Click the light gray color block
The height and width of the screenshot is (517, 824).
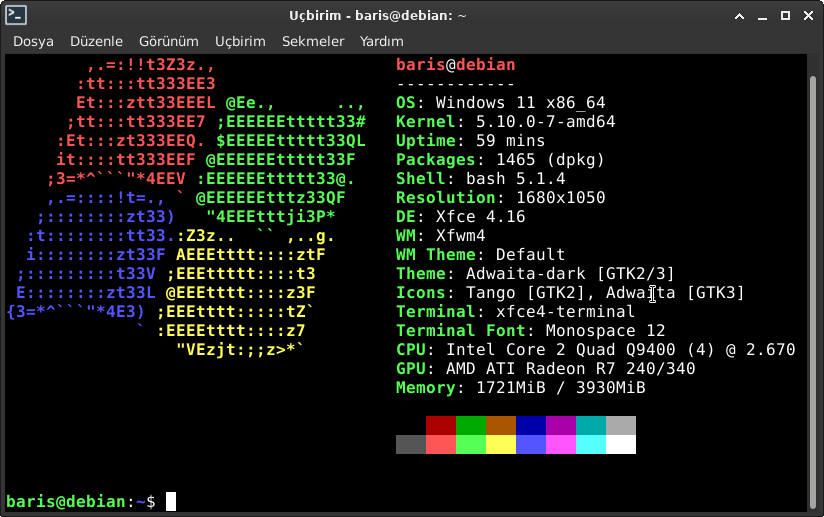pos(621,426)
